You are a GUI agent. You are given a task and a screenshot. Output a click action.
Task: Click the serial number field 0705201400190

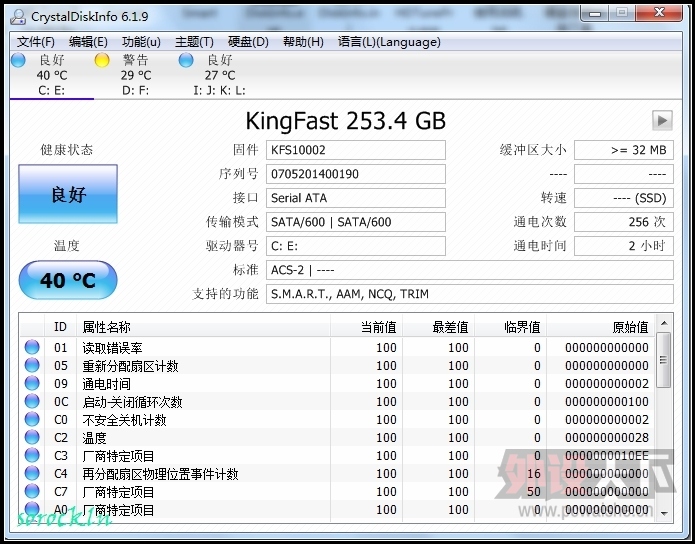coord(355,174)
